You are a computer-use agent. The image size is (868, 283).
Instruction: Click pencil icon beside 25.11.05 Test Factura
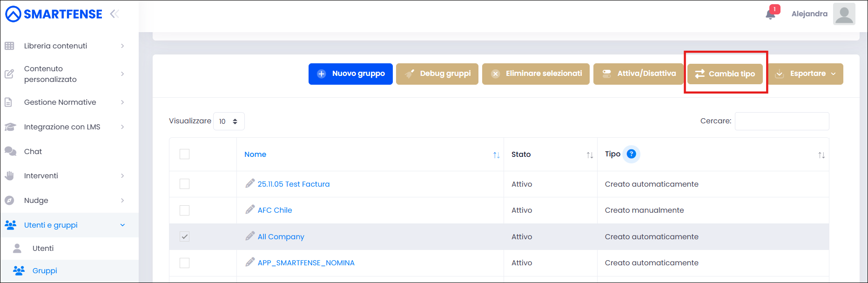(x=250, y=183)
